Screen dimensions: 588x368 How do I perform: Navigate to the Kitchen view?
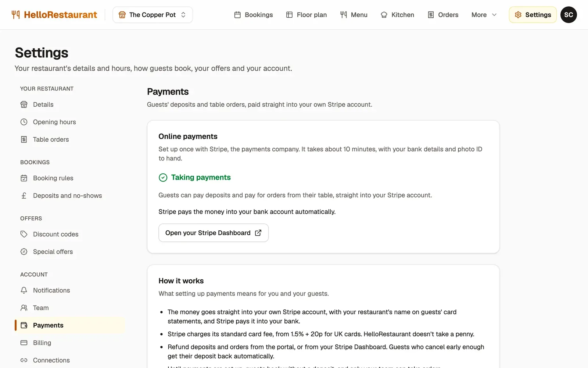coord(398,15)
